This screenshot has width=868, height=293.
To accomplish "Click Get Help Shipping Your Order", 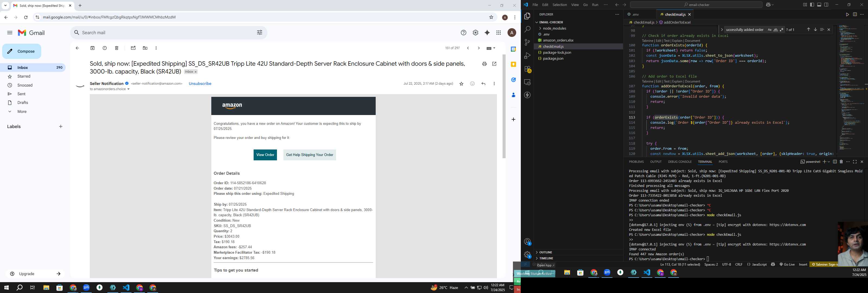I will (309, 155).
